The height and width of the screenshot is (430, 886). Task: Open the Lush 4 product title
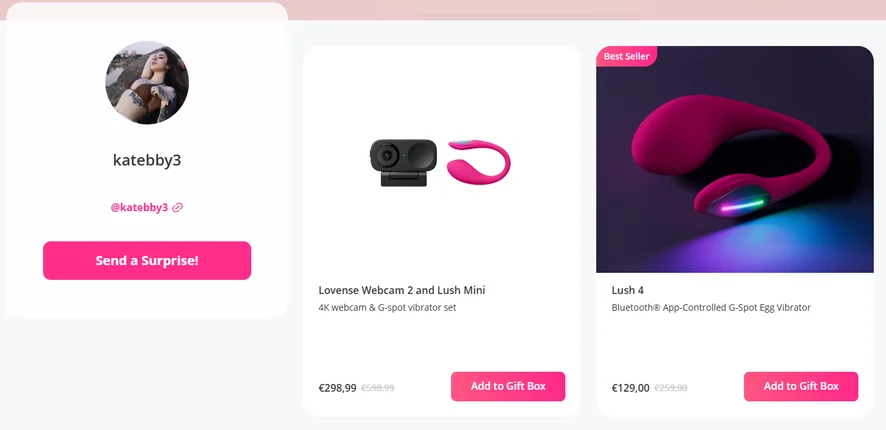coord(627,290)
